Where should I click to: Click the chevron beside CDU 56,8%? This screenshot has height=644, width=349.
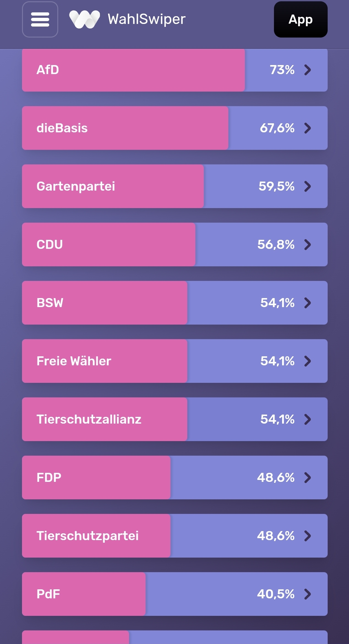coord(308,245)
